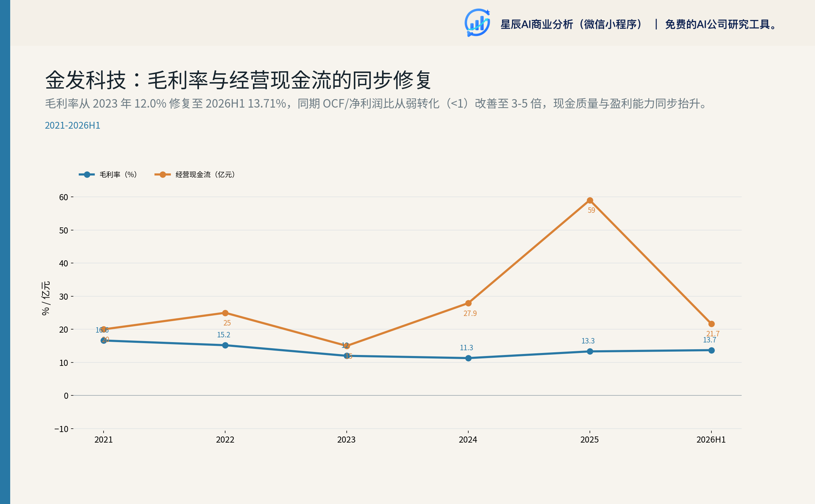This screenshot has width=815, height=504.
Task: Click the subtitle starting 毛利率从 2023 年 12.0%
Action: (376, 104)
